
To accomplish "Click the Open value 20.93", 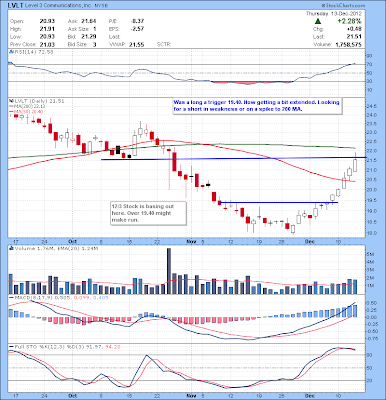I will [x=47, y=21].
